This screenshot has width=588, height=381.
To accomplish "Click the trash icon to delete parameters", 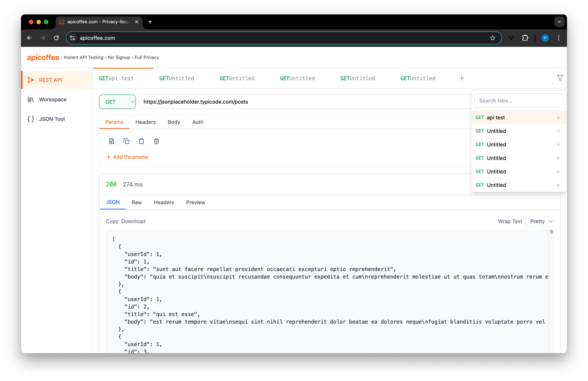I will tap(156, 141).
